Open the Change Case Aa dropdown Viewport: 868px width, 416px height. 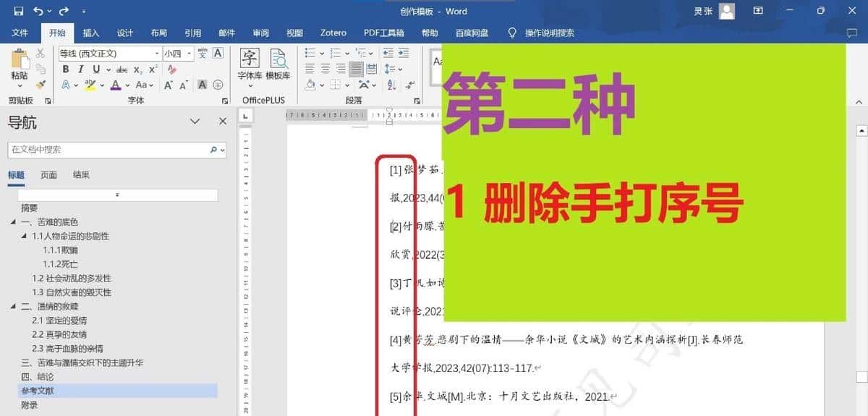click(x=144, y=85)
